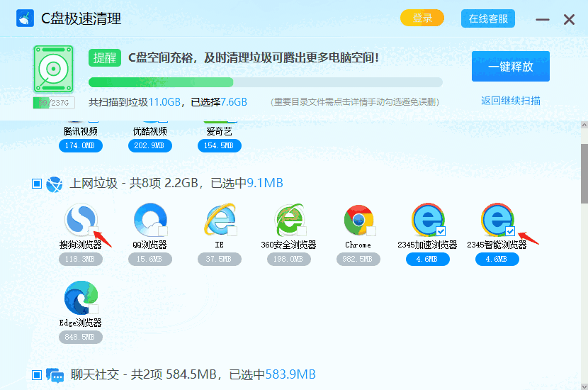
Task: Click the Edge浏览器 label
Action: (x=81, y=323)
